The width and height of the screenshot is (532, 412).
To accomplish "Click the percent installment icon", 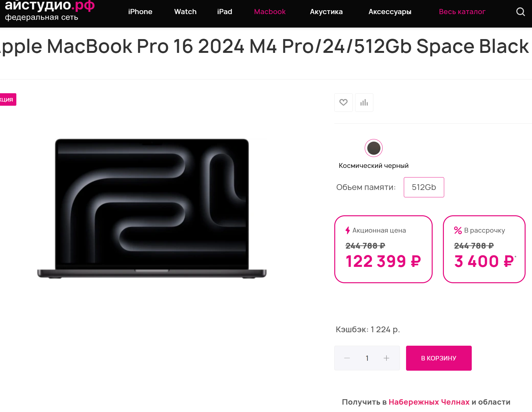I will 458,230.
